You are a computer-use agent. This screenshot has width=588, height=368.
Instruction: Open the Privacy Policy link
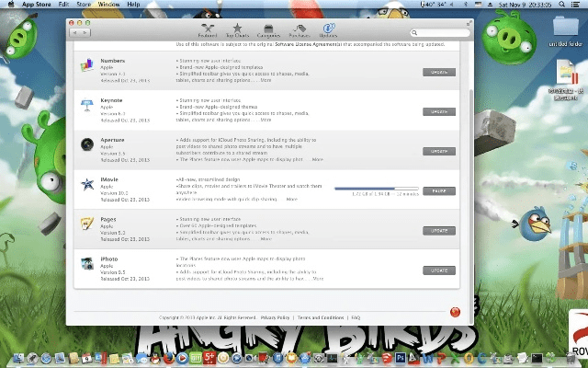click(x=276, y=317)
